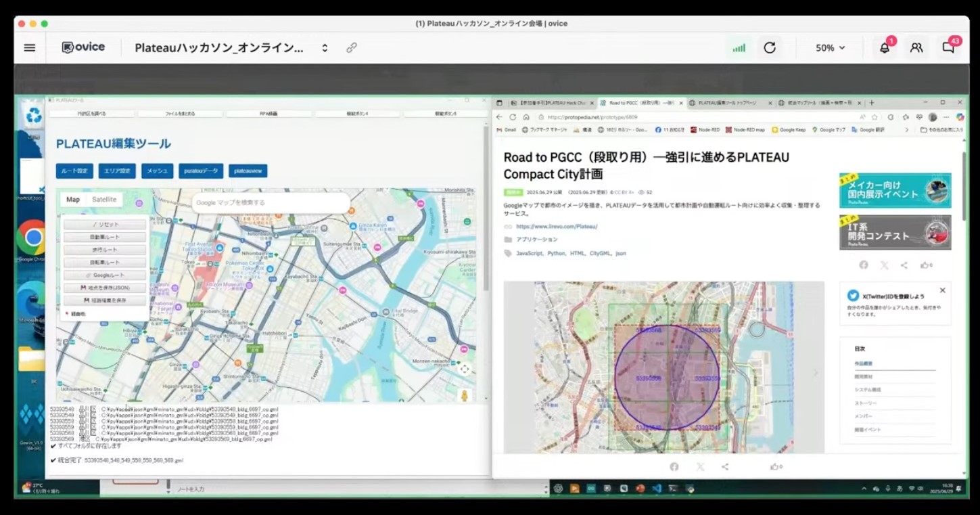Switch the map to Satellite view

pos(104,200)
